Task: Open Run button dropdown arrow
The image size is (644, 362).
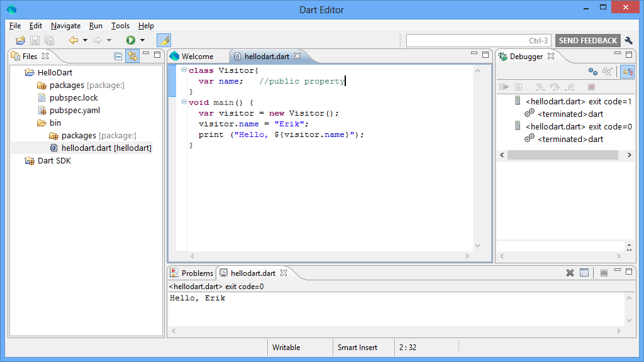Action: pos(143,40)
